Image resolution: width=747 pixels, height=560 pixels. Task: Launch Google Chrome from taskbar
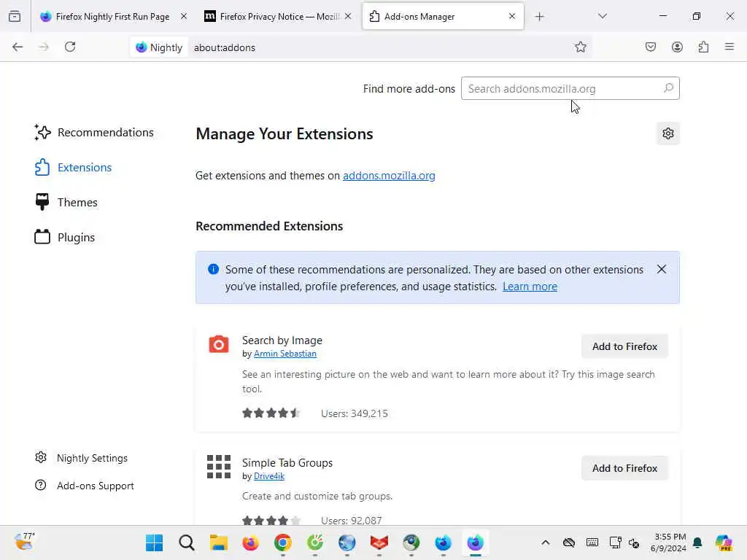click(282, 542)
